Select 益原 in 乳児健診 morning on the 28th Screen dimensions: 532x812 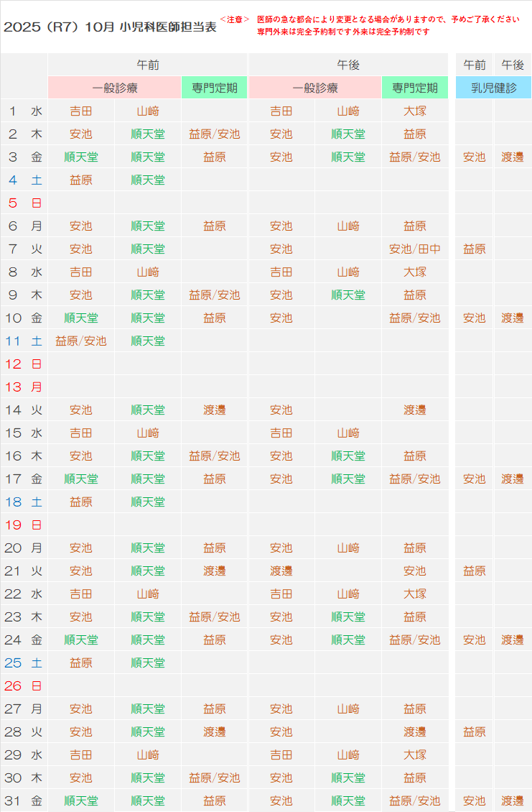pos(474,732)
